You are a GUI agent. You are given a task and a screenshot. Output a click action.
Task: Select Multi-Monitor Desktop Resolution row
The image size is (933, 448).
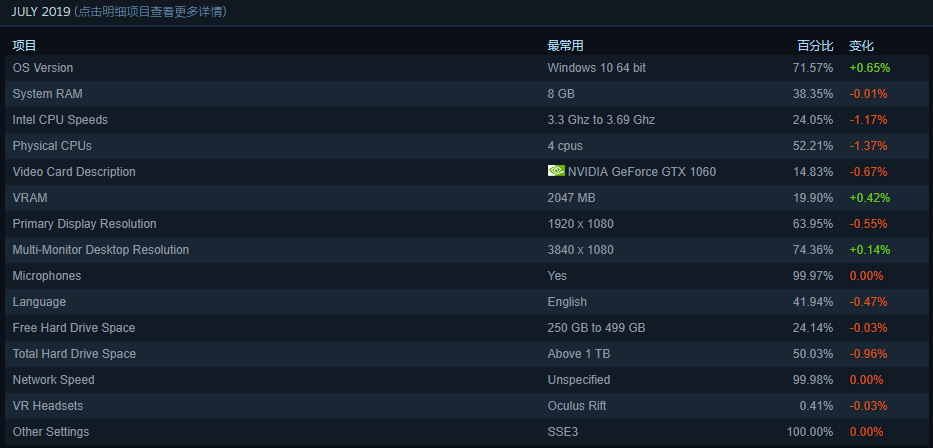click(100, 250)
